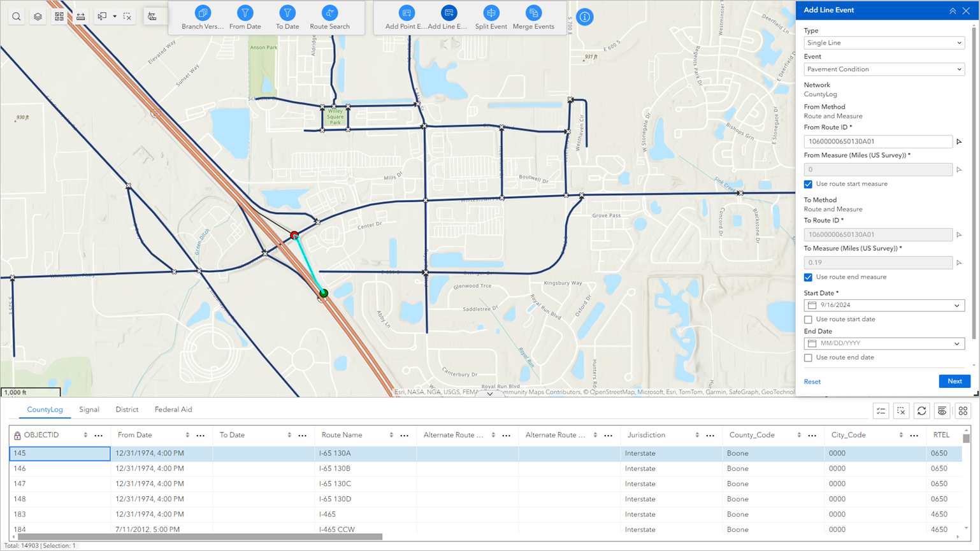Screen dimensions: 980x551
Task: Enable the Use route end date checkbox
Action: (808, 357)
